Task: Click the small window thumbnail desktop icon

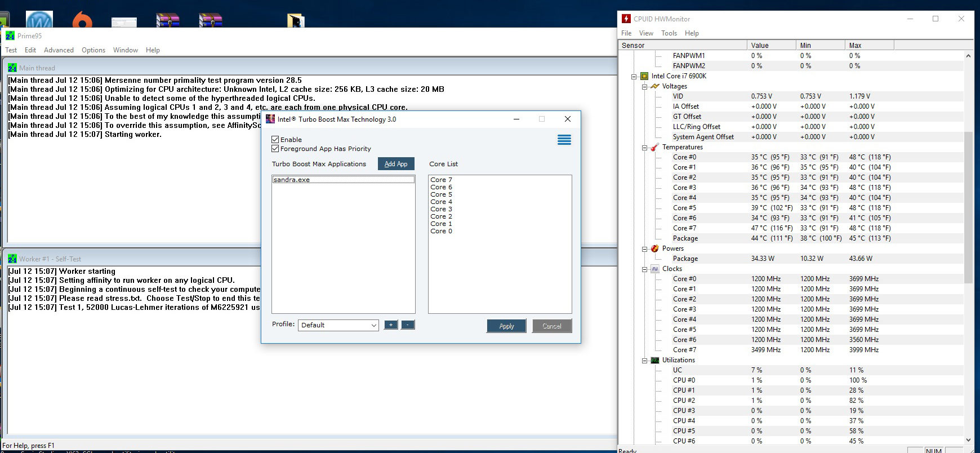Action: click(124, 23)
